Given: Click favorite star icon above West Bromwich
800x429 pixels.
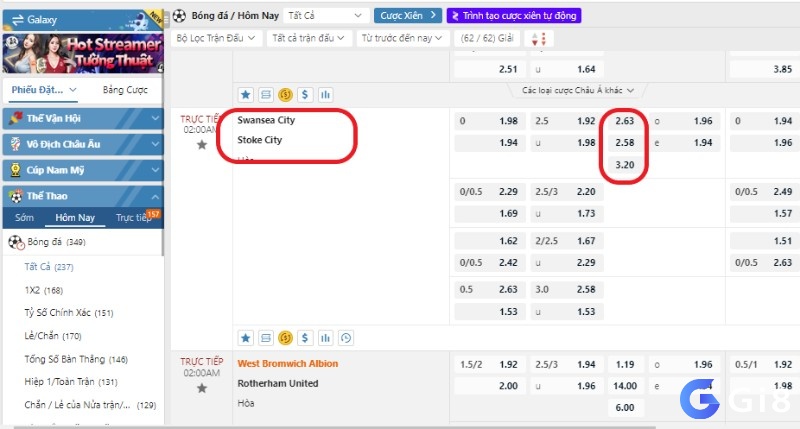Looking at the screenshot, I should coord(245,338).
